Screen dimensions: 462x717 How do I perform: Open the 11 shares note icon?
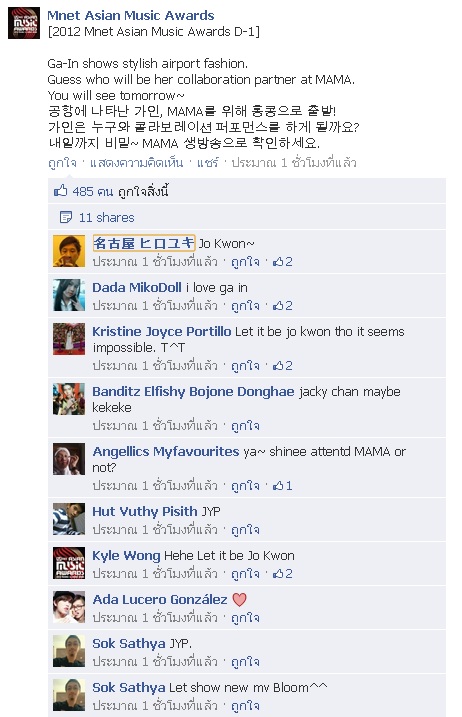(x=66, y=217)
